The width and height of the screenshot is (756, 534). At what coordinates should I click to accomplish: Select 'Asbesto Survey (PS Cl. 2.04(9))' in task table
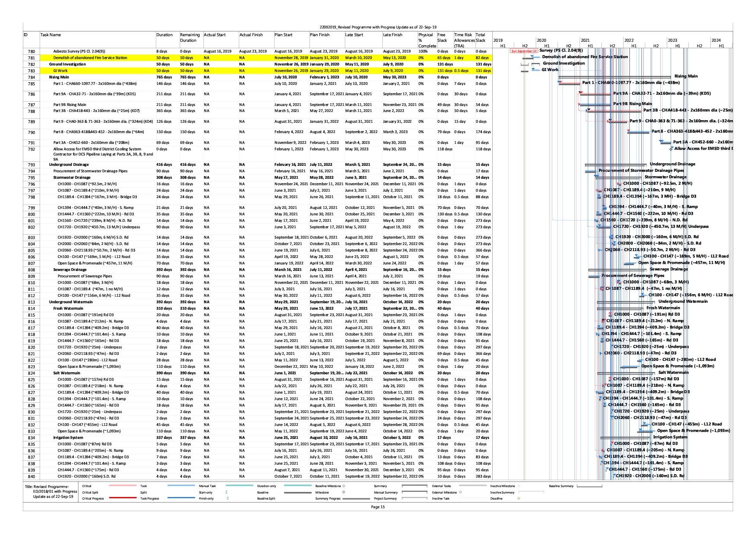pos(79,51)
